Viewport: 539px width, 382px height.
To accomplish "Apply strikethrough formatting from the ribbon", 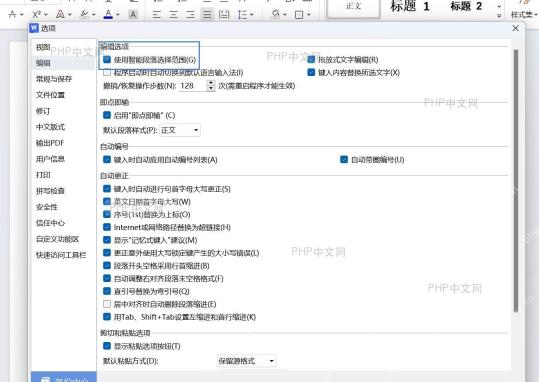I will point(12,14).
